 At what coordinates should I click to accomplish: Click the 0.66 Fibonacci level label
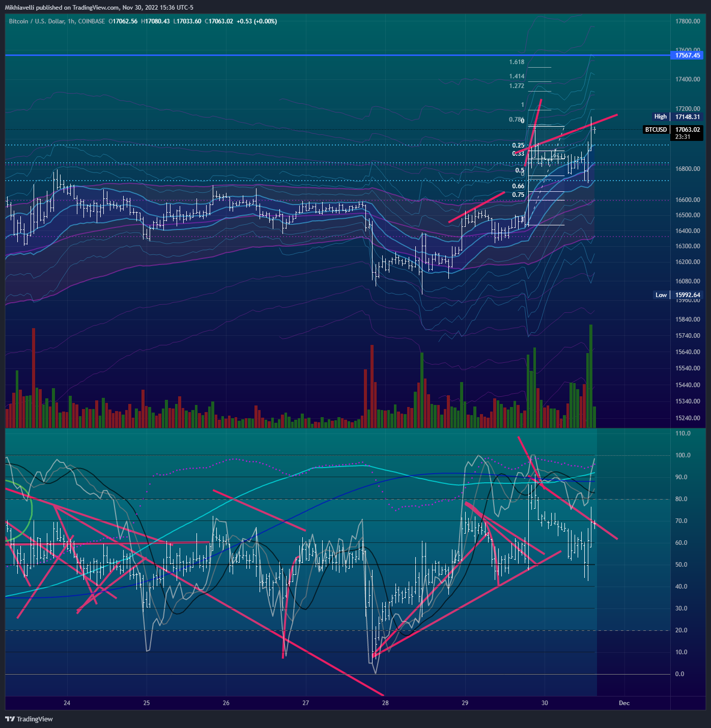pos(518,186)
